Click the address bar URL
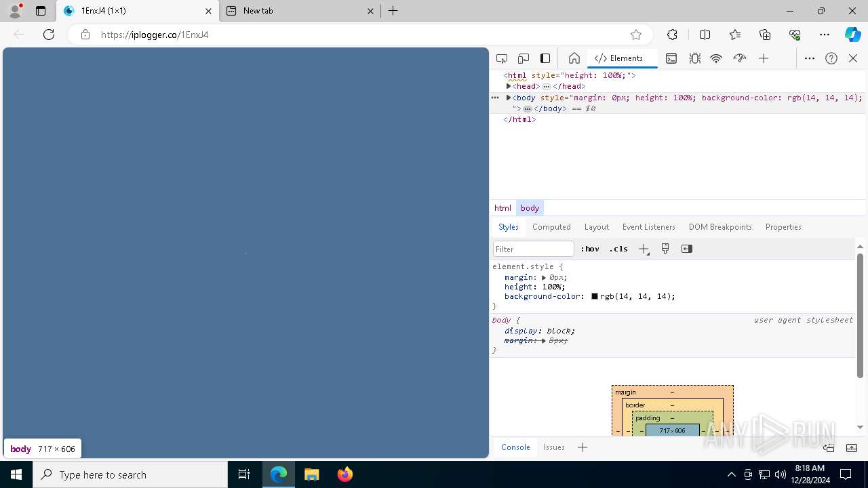 click(155, 35)
